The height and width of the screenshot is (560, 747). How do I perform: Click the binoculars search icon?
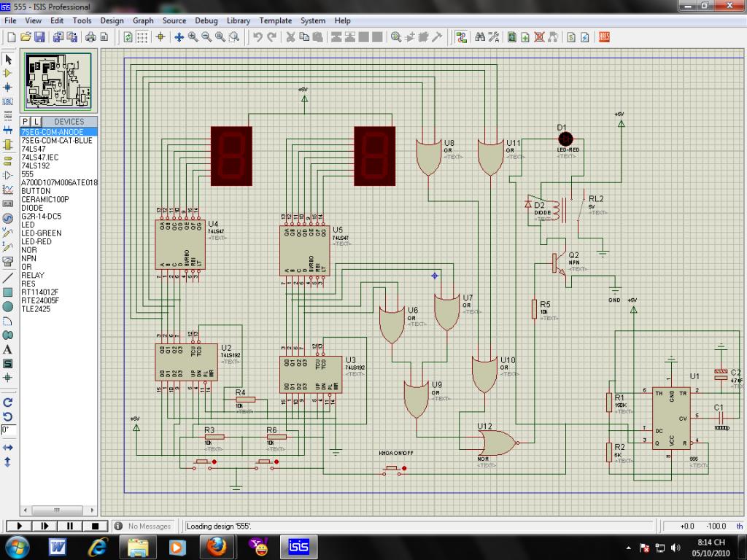pyautogui.click(x=480, y=36)
